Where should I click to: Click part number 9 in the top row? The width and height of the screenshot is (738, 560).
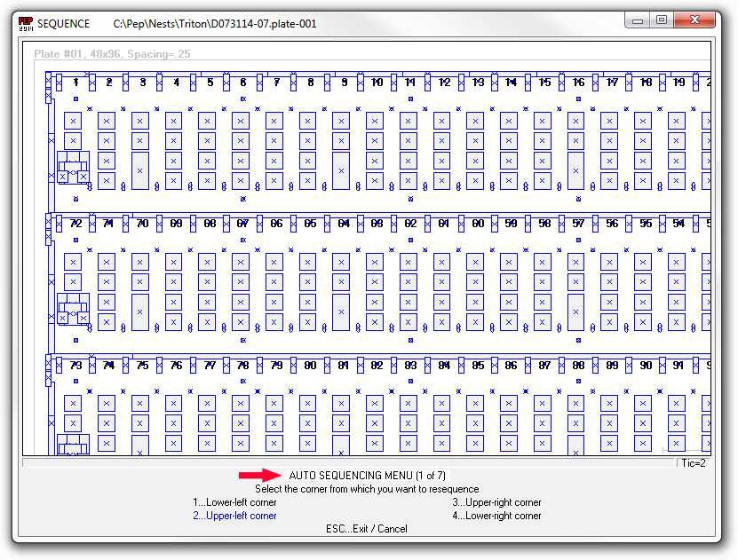coord(344,83)
